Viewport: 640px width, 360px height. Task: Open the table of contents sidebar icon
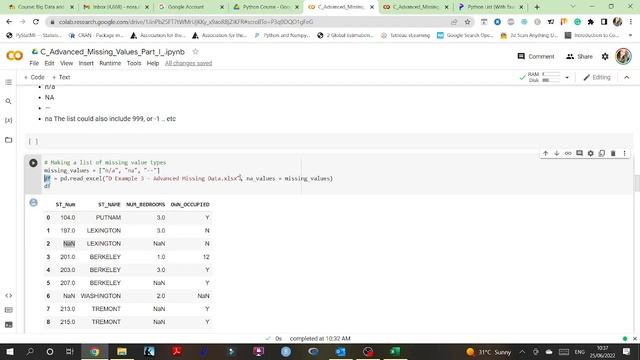(x=9, y=82)
